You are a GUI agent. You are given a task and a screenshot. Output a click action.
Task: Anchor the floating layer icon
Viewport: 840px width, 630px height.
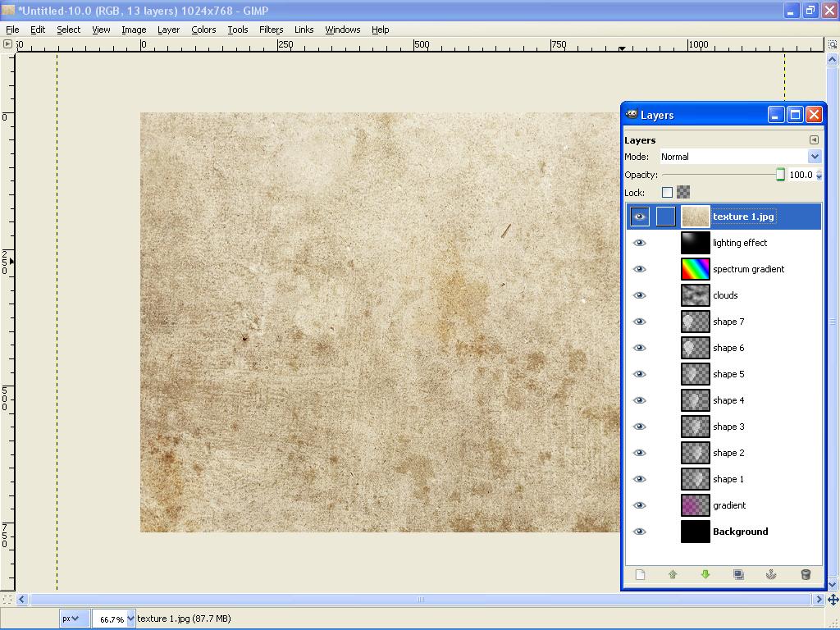[x=771, y=574]
